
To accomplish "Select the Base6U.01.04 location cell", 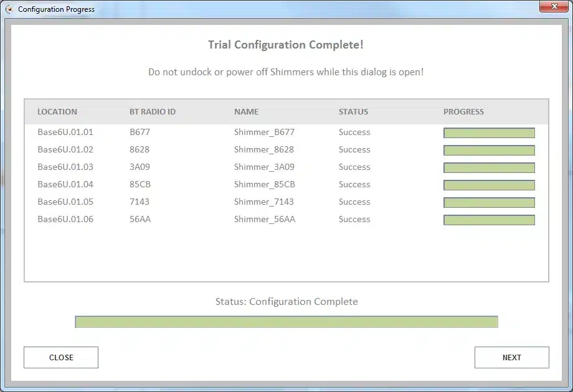I will [65, 184].
